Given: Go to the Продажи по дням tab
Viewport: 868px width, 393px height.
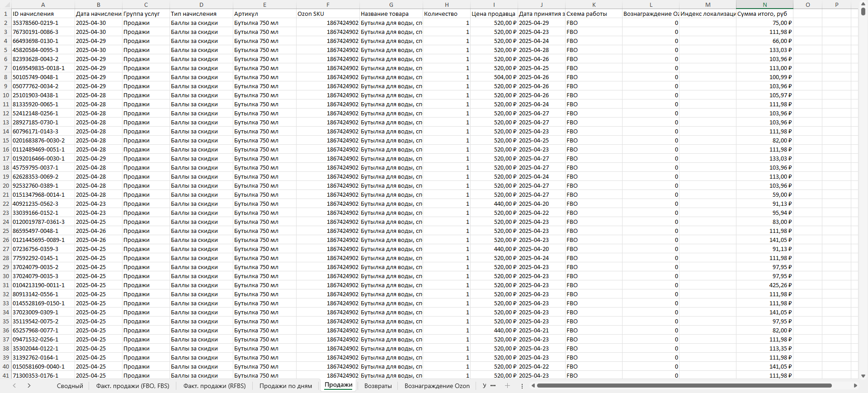Looking at the screenshot, I should tap(286, 386).
